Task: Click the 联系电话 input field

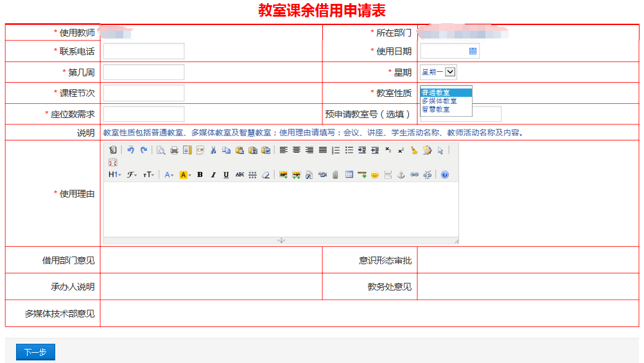Action: (x=144, y=51)
